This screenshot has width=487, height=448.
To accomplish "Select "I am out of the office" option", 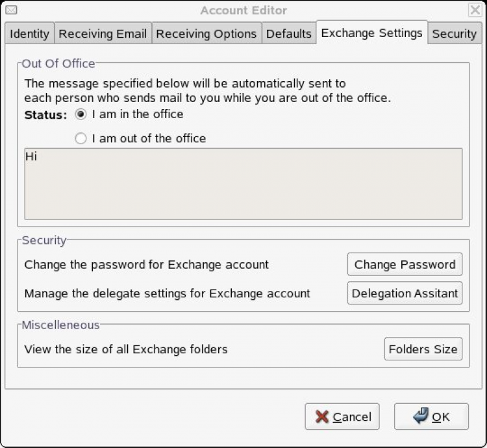I will click(x=81, y=138).
